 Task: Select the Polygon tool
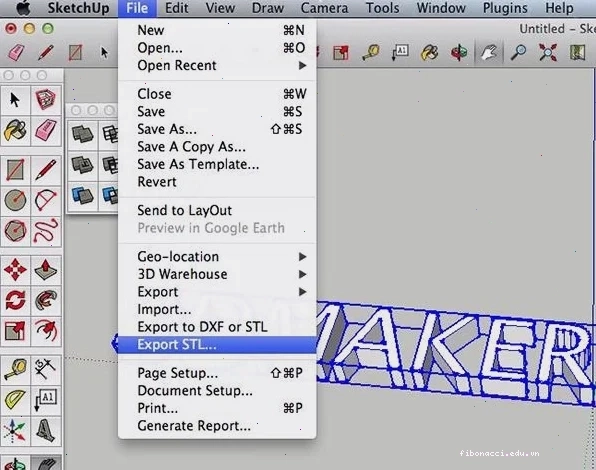point(15,230)
